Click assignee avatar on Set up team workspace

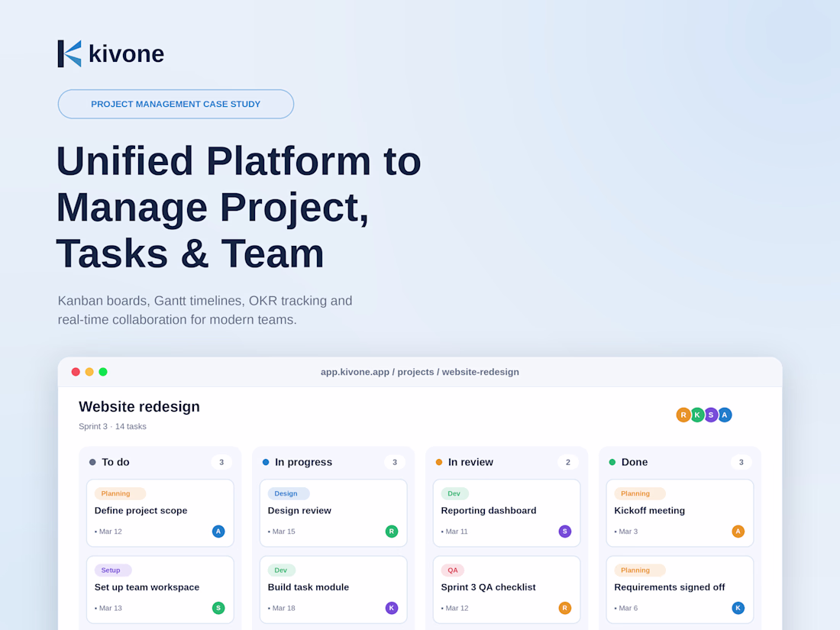tap(218, 608)
